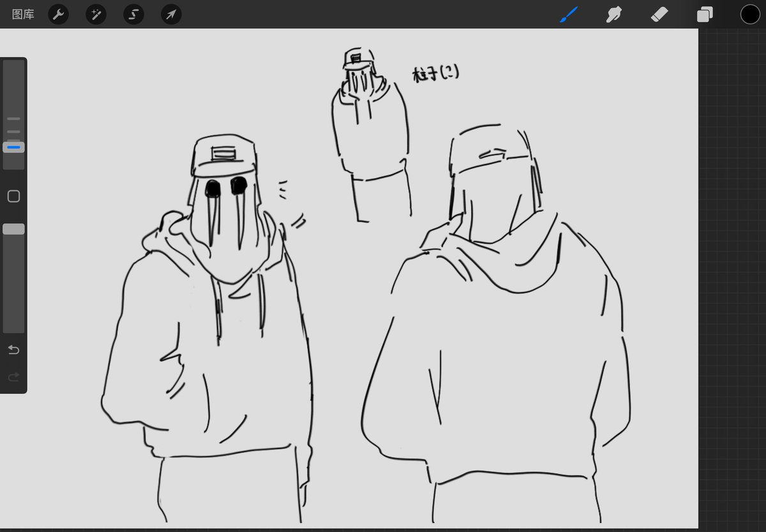Open the Actions wrench menu
766x532 pixels.
(x=59, y=14)
